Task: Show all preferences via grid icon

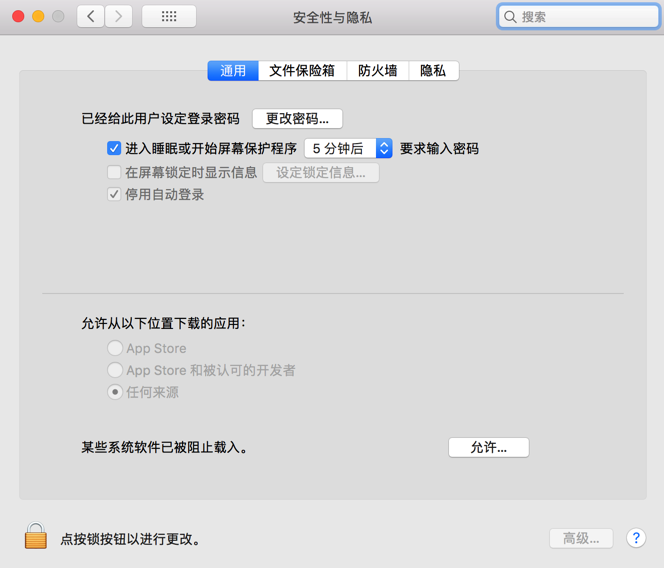Action: (169, 17)
